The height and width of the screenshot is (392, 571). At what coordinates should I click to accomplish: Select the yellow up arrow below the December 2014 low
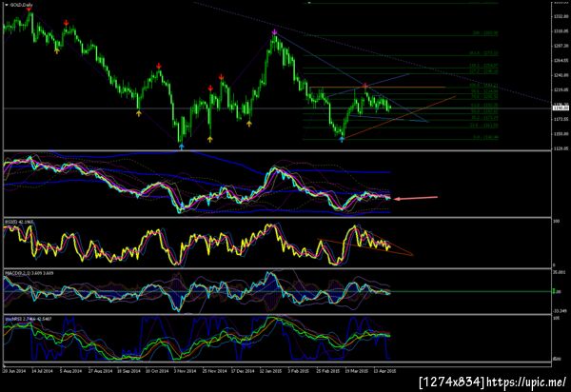tap(248, 124)
